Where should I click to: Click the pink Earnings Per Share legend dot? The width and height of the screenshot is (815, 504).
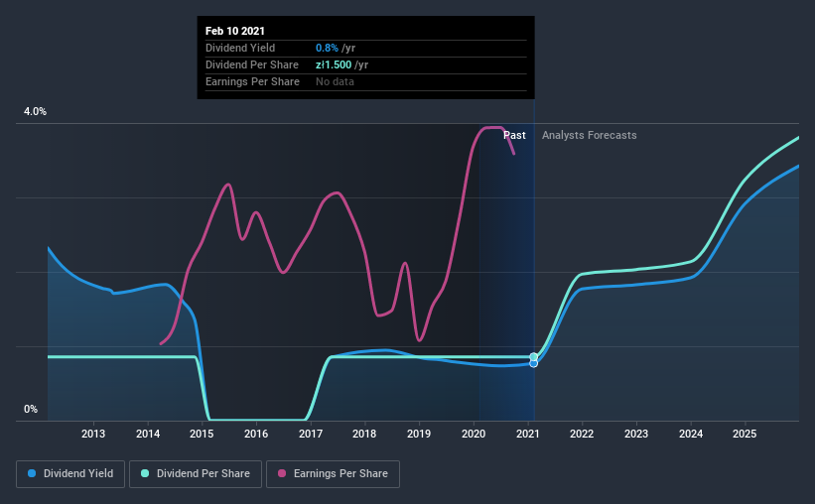pyautogui.click(x=282, y=473)
